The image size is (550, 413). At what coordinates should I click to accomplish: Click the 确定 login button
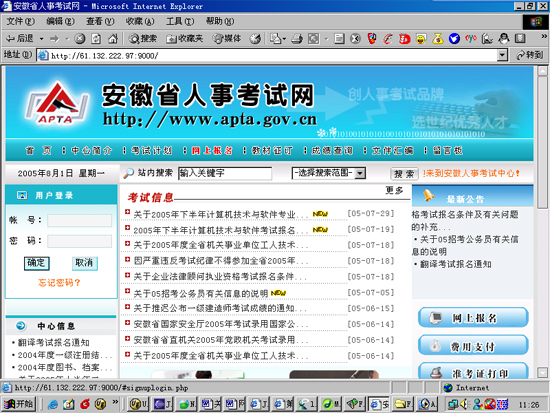point(36,263)
